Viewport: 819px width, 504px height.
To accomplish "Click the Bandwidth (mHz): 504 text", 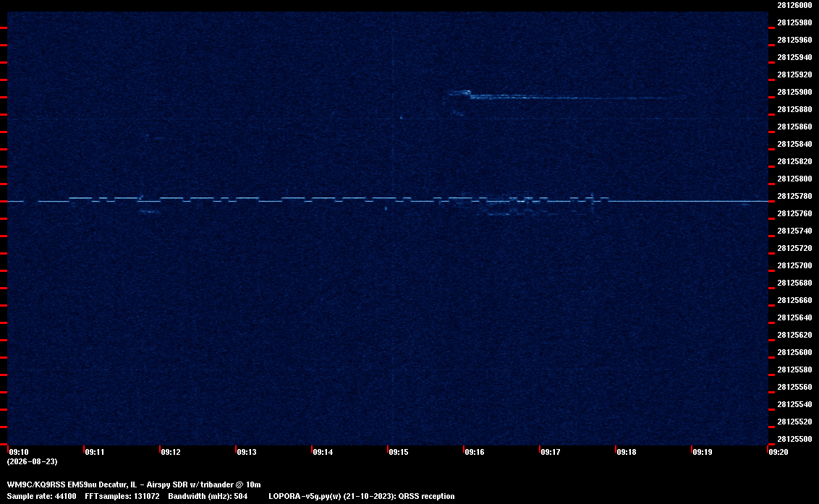I will [208, 496].
